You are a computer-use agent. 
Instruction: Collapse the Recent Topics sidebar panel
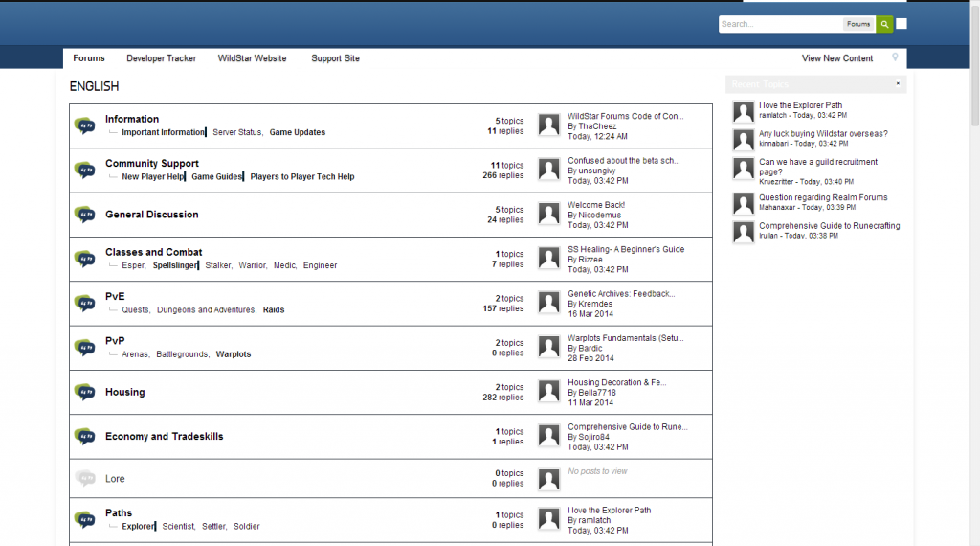(898, 83)
